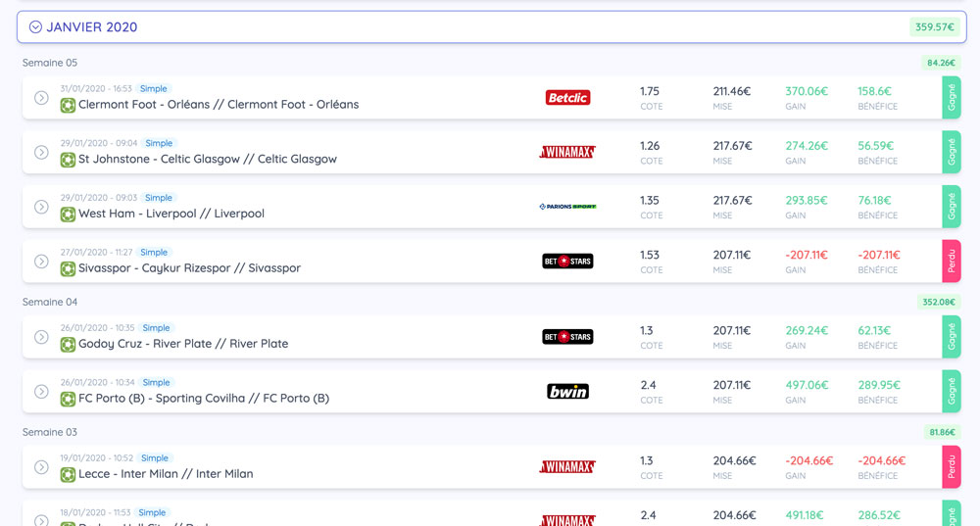The width and height of the screenshot is (980, 526).
Task: Click the Parions Sport bookmaker logo
Action: point(567,207)
